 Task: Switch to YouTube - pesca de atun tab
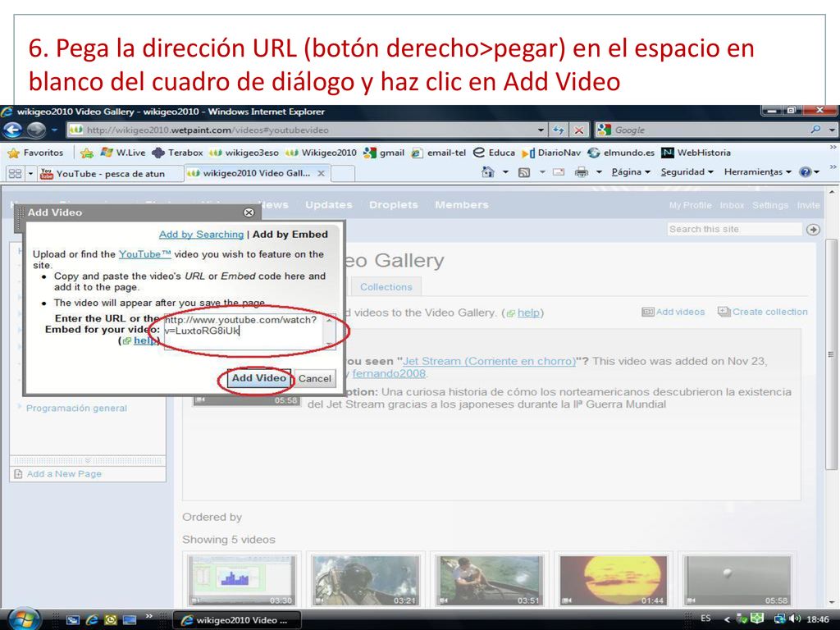(110, 174)
